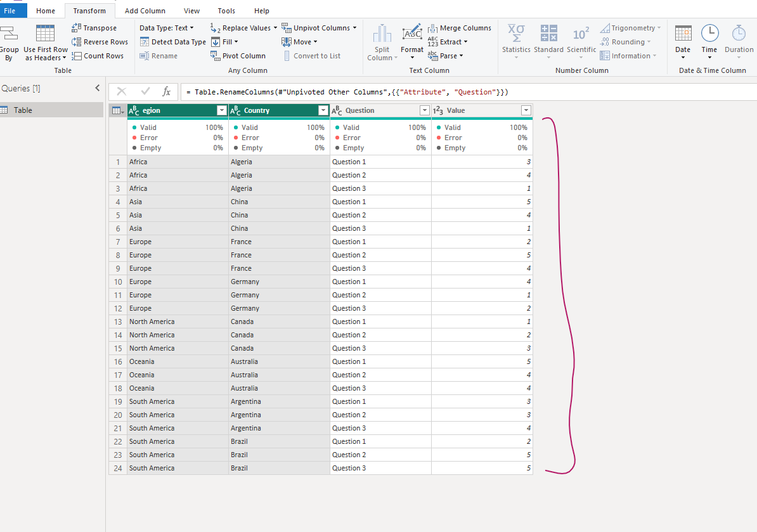The height and width of the screenshot is (532, 757).
Task: Click the Merge Columns icon
Action: tap(432, 29)
